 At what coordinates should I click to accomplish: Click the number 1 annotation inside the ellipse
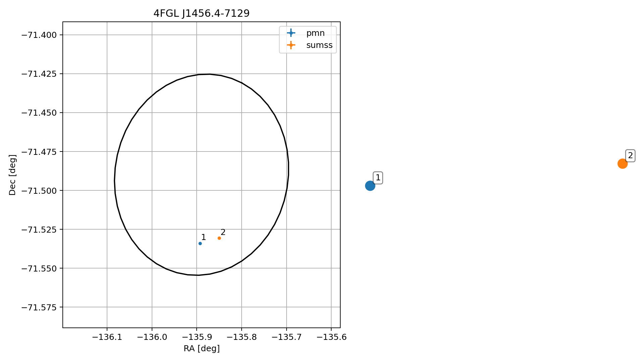coord(203,237)
